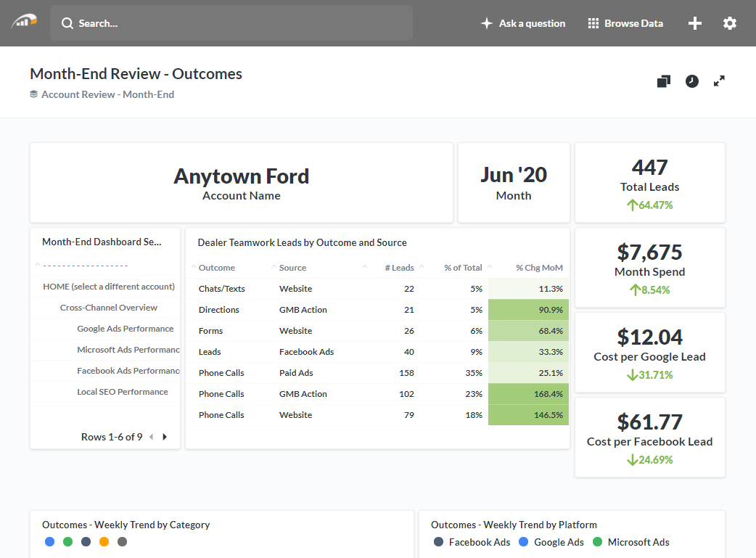Open Browse Data menu
756x558 pixels.
click(x=625, y=23)
